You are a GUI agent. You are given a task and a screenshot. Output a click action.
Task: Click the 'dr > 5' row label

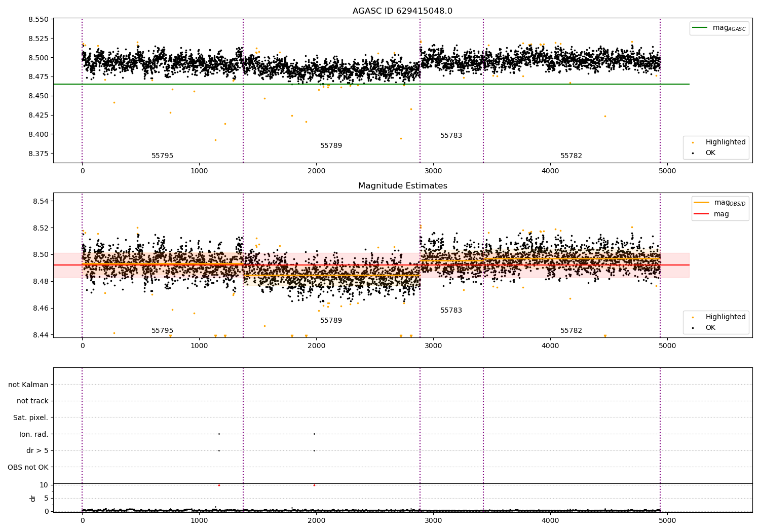(37, 450)
